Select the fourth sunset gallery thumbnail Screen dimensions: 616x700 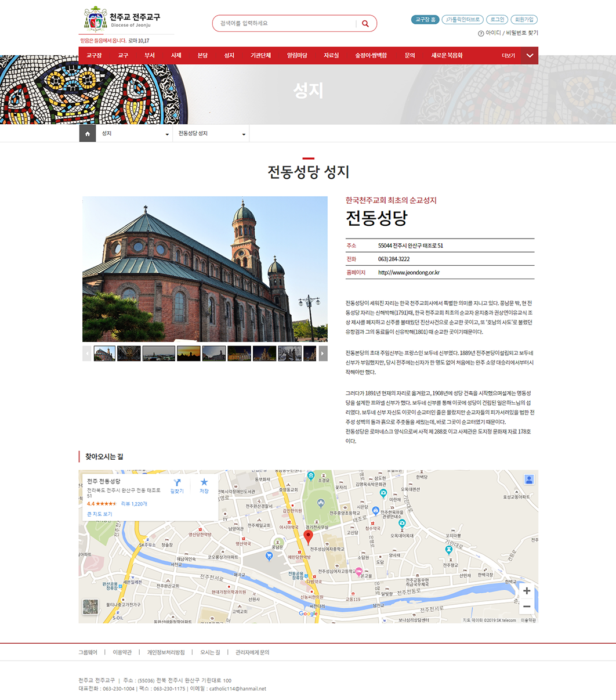click(189, 353)
